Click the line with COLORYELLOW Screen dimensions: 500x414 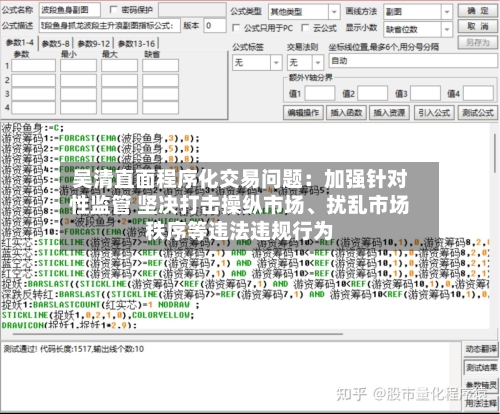[x=98, y=315]
